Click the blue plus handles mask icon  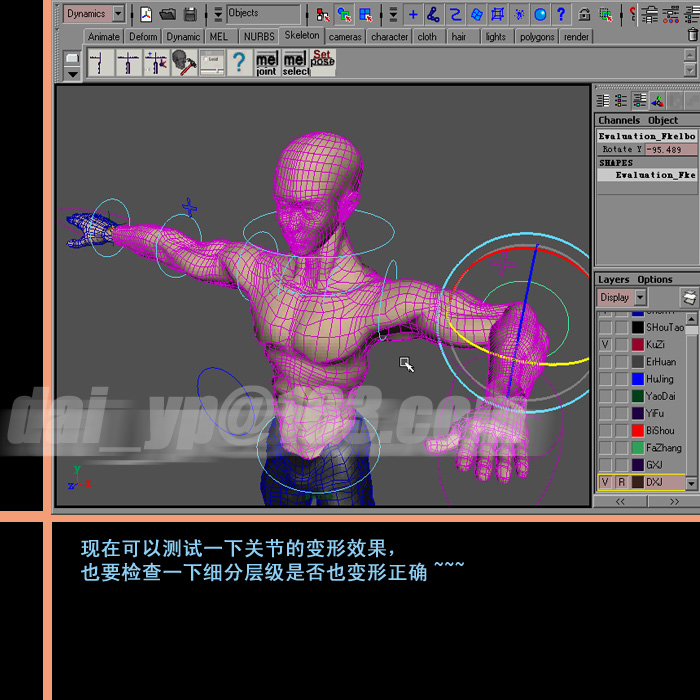[x=413, y=14]
